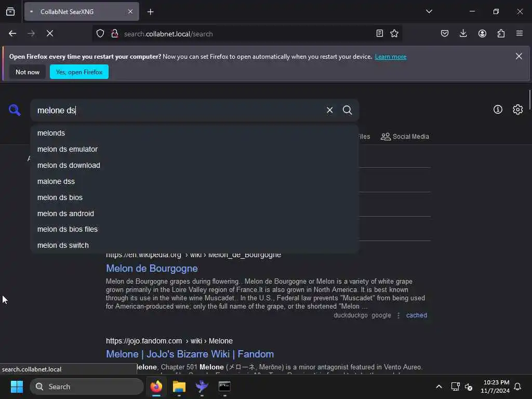Image resolution: width=532 pixels, height=399 pixels.
Task: Focus the URL address bar
Action: 248,34
